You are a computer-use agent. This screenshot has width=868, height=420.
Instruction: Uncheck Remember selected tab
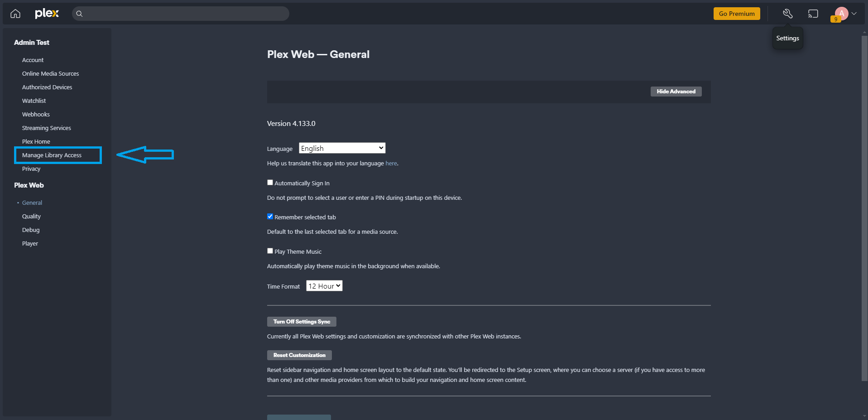(270, 217)
